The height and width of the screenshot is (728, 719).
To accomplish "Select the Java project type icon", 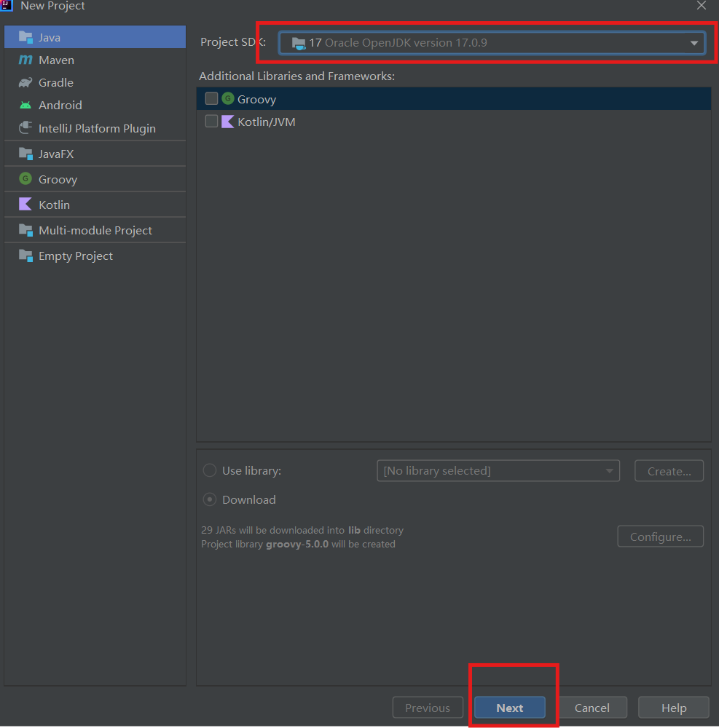I will pos(25,37).
